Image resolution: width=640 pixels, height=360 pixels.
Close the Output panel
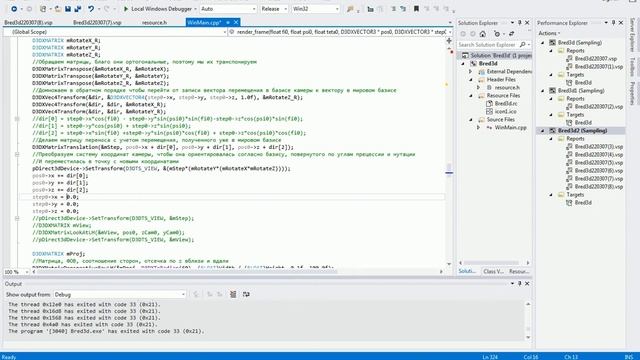click(527, 284)
